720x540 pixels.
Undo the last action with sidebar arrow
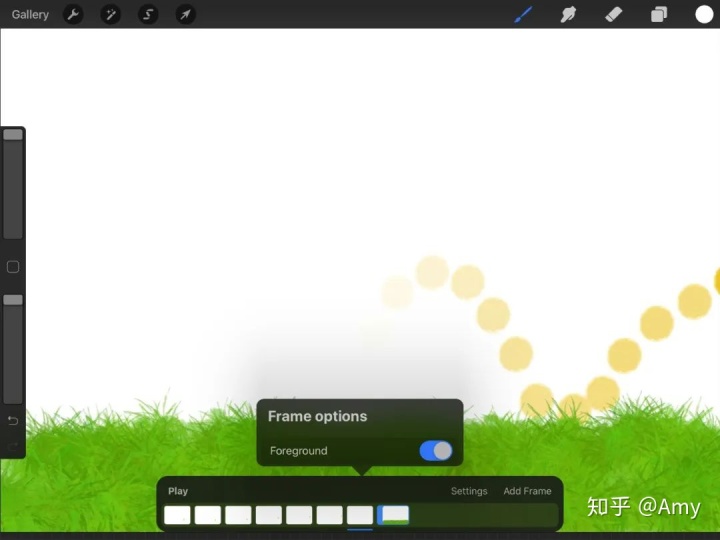coord(13,420)
